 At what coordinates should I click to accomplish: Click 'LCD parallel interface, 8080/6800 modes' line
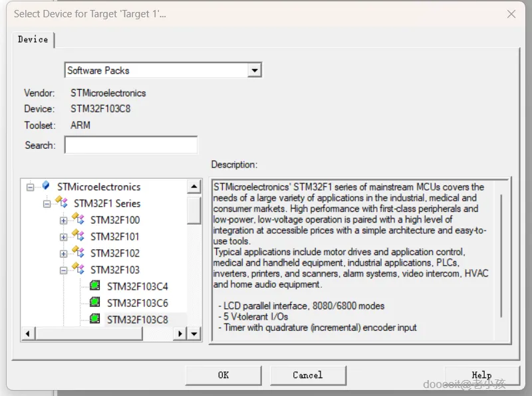tap(301, 306)
